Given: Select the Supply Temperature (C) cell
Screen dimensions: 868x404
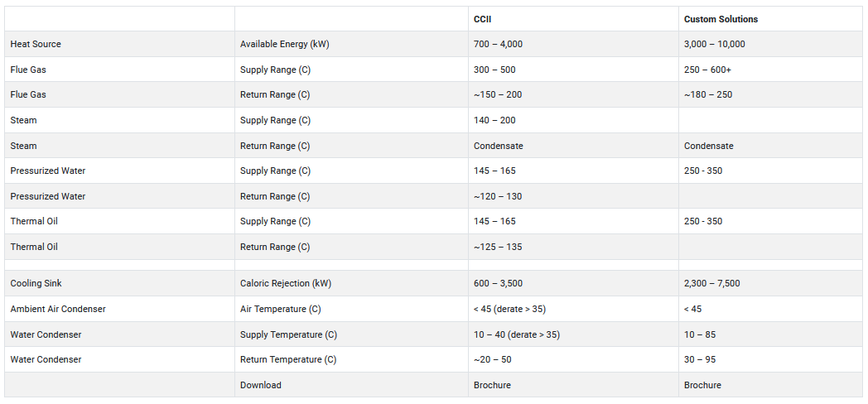Looking at the screenshot, I should click(x=288, y=334).
